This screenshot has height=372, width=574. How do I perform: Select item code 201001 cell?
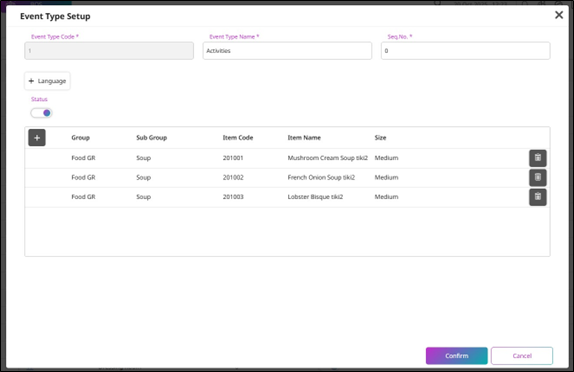[x=233, y=158]
